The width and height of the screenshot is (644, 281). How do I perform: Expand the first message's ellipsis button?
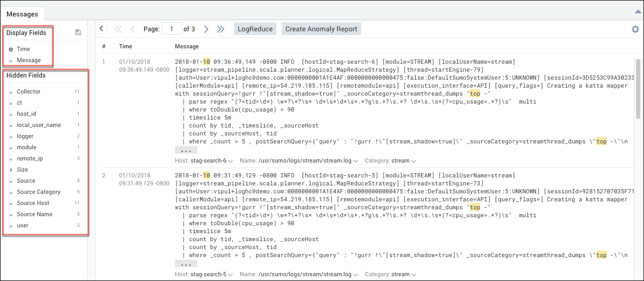click(x=182, y=150)
